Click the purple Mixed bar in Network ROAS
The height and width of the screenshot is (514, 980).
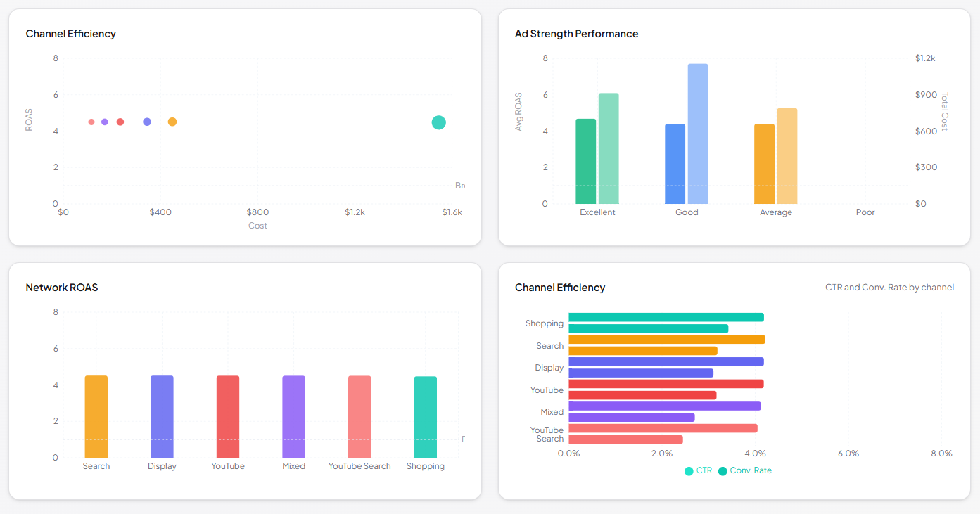click(294, 416)
